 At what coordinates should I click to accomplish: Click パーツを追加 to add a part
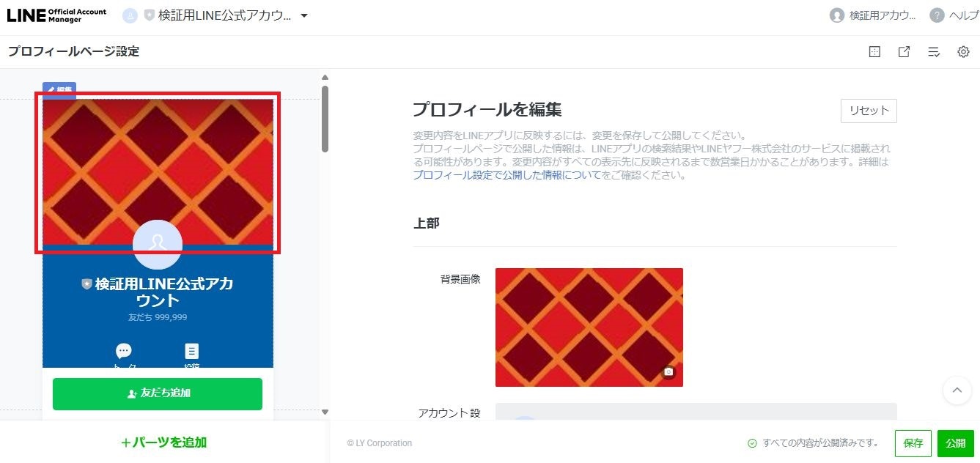click(164, 442)
